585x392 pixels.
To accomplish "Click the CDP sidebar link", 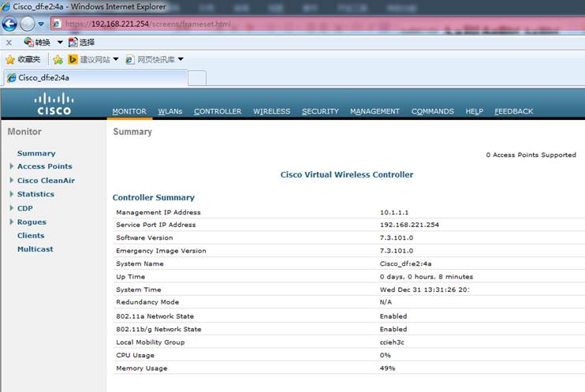I will (25, 208).
